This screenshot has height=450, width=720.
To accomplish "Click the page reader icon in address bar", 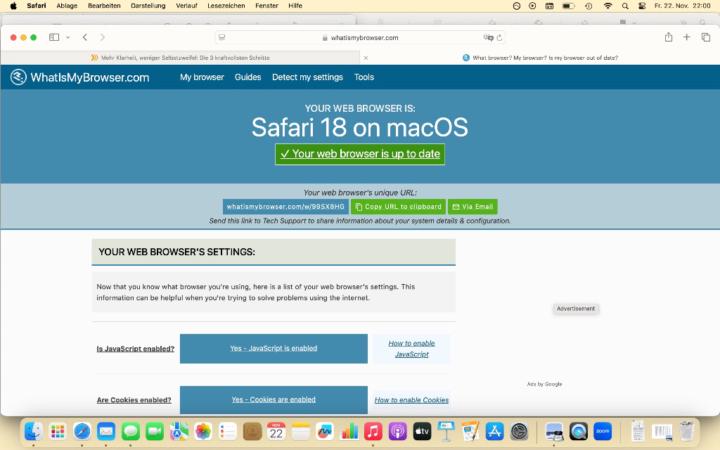I will tap(222, 37).
